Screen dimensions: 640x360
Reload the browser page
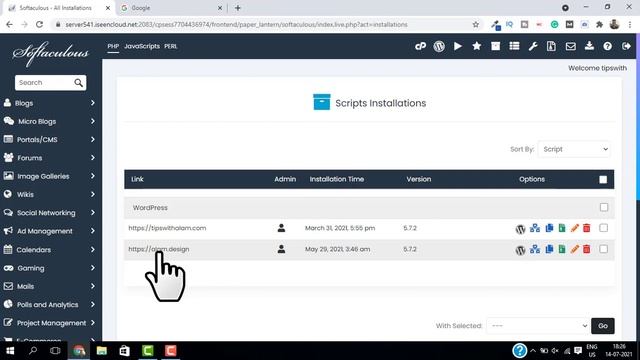40,24
